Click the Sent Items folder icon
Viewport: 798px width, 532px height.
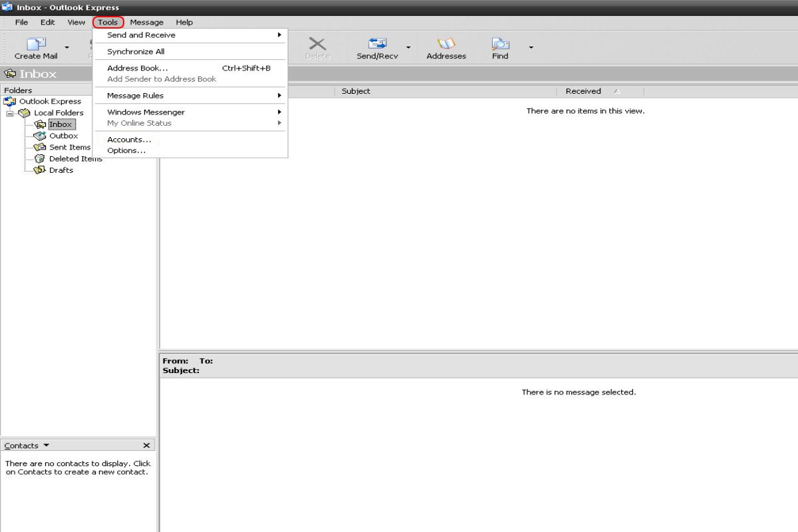click(39, 147)
